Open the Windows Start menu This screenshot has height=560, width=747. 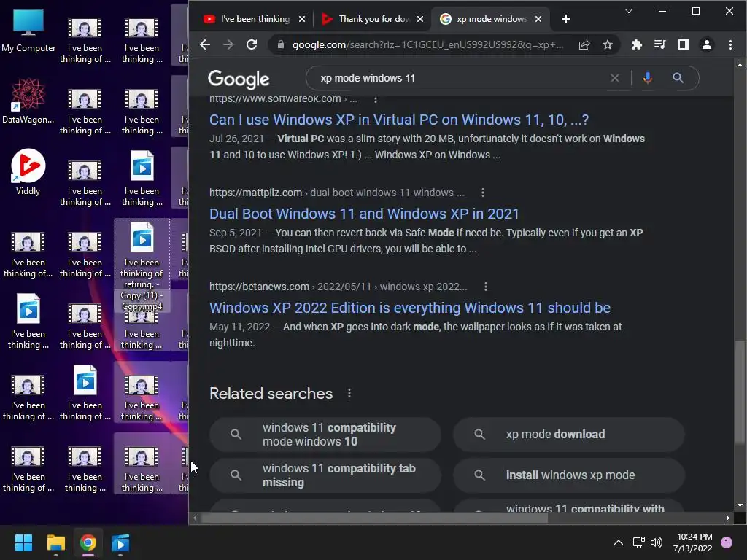pos(23,542)
